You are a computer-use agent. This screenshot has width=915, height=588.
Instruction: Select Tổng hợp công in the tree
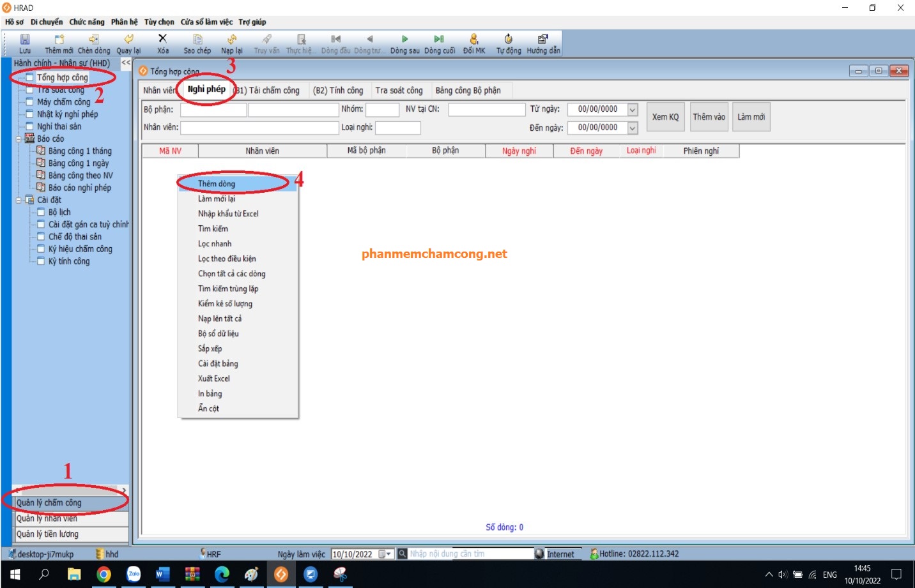[63, 78]
